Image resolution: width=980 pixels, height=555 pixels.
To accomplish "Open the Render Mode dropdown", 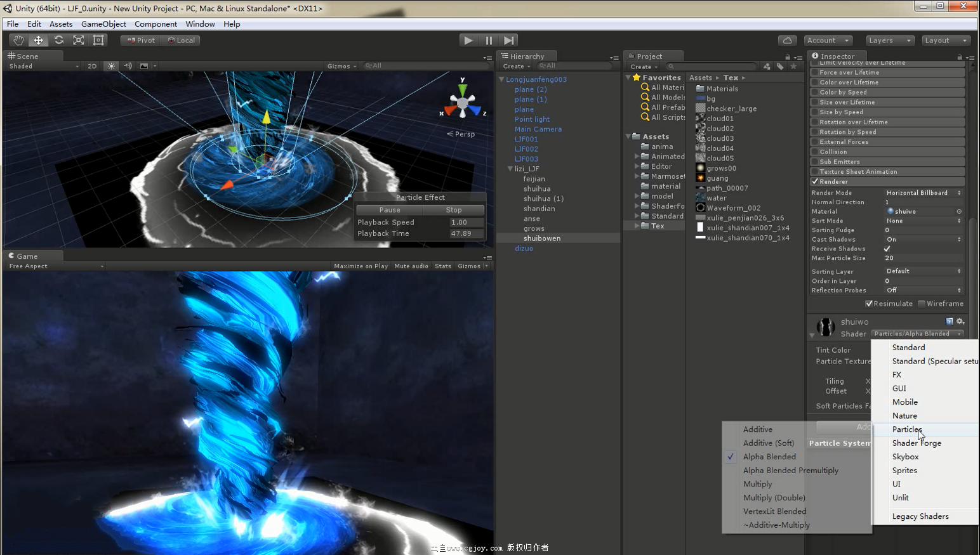I will pyautogui.click(x=924, y=193).
